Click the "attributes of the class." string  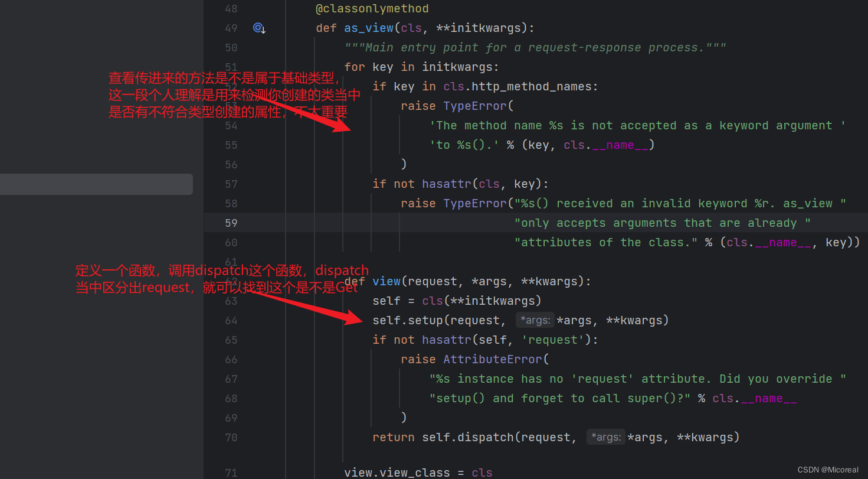point(606,242)
